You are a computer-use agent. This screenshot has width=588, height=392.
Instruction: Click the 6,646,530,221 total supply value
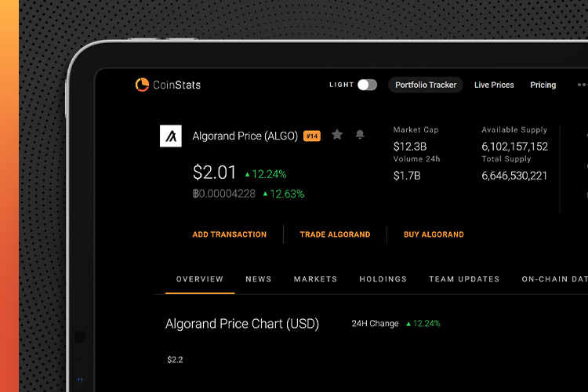(x=514, y=176)
